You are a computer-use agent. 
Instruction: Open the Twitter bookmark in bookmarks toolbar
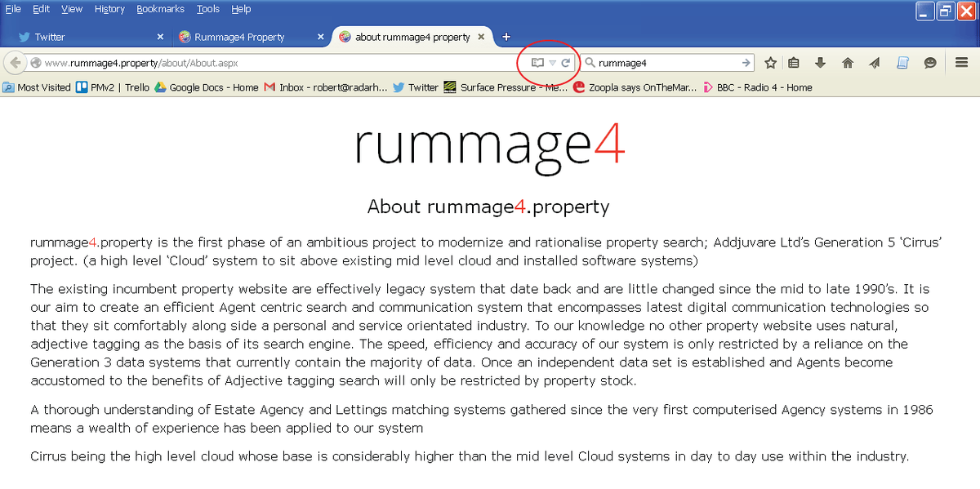(x=416, y=87)
